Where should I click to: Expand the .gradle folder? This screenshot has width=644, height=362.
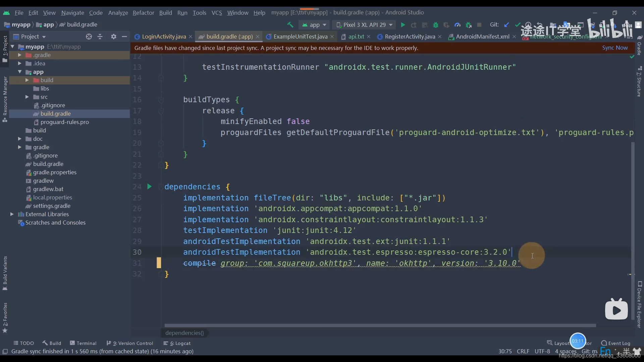coord(19,55)
